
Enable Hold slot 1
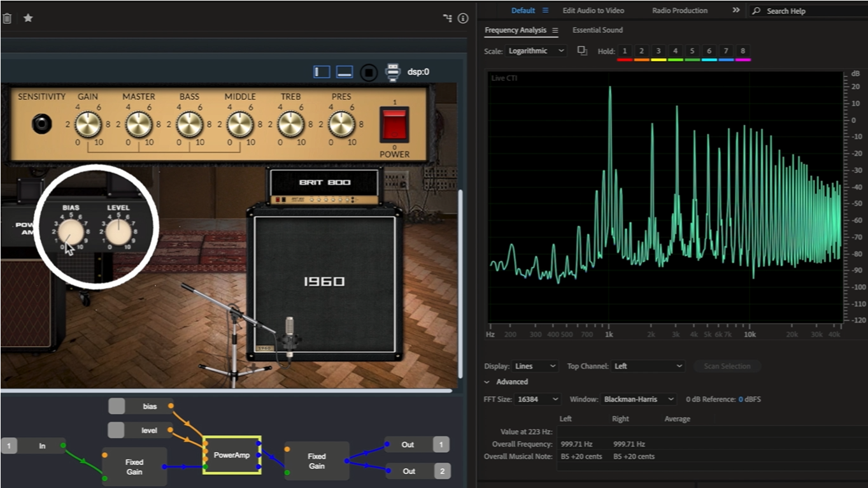625,51
